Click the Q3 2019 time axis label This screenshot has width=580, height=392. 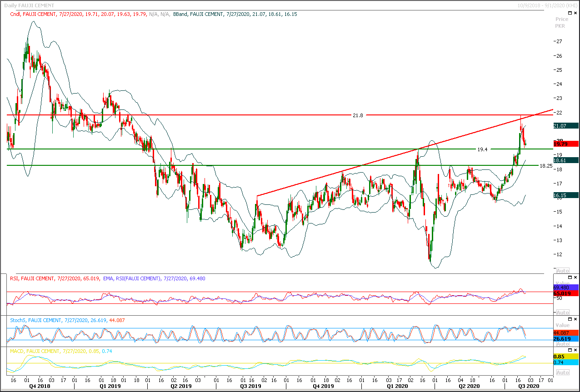point(250,386)
